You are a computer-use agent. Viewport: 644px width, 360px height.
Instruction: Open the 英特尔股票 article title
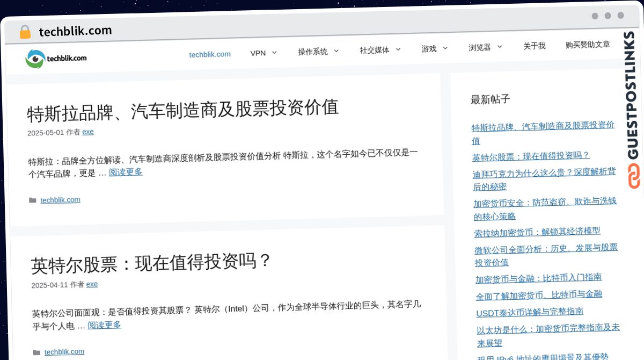[151, 263]
